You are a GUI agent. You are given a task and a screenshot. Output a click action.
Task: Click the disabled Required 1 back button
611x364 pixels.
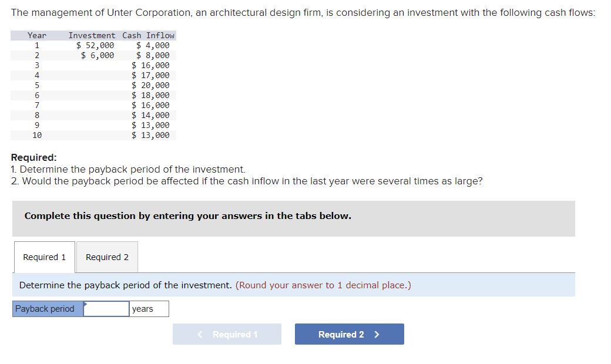(x=227, y=333)
